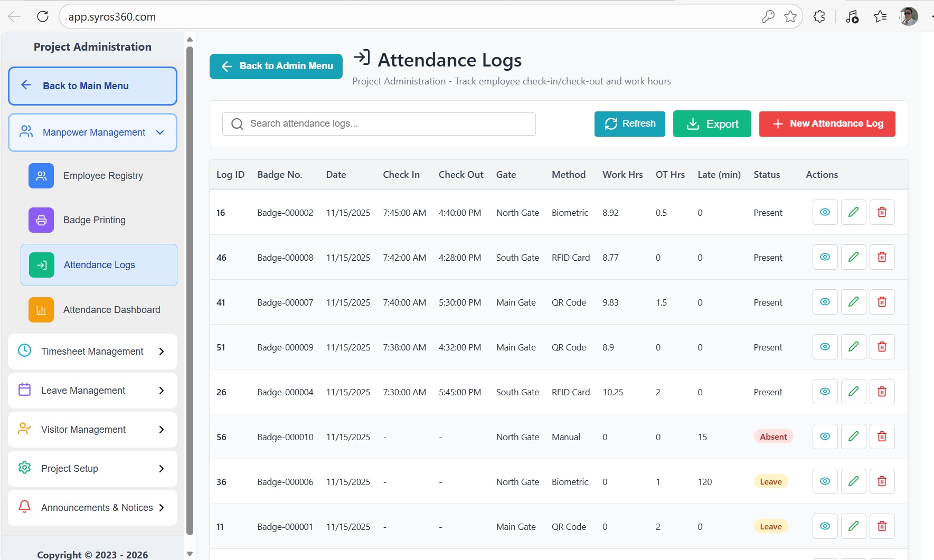Click the Attendance Logs arrow icon
This screenshot has width=934, height=560.
click(42, 265)
